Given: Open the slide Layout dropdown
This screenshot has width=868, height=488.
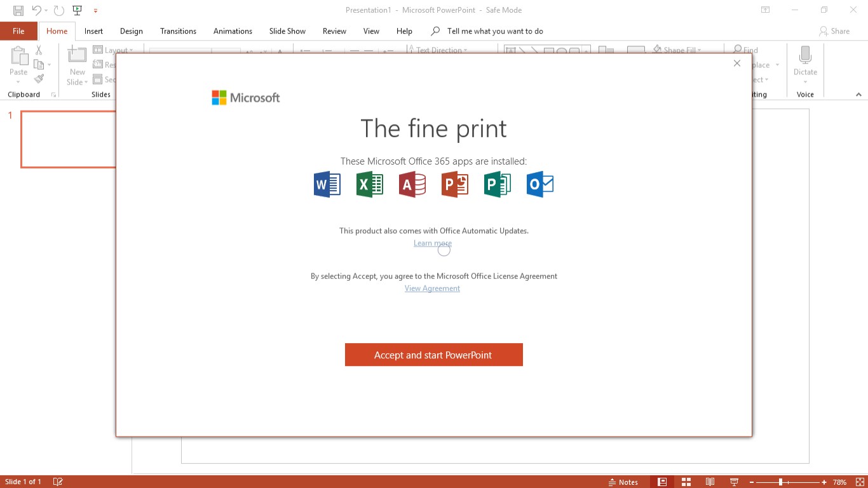Looking at the screenshot, I should tap(113, 50).
